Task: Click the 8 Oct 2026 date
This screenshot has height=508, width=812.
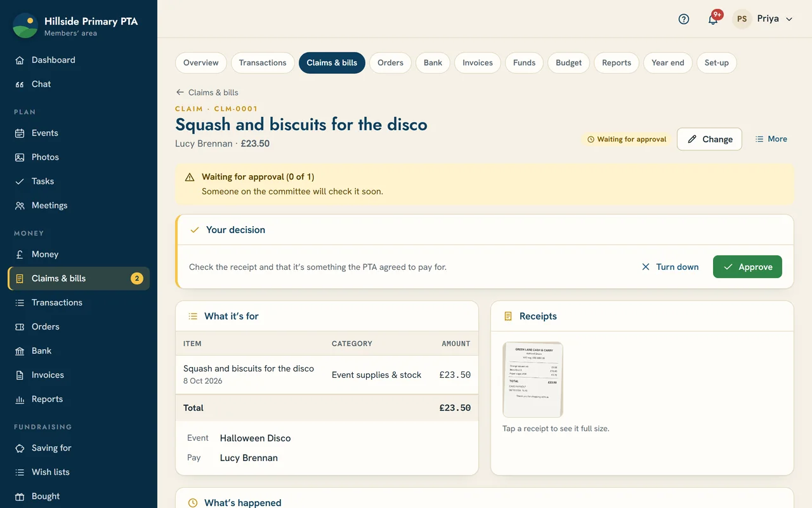Action: pos(203,381)
